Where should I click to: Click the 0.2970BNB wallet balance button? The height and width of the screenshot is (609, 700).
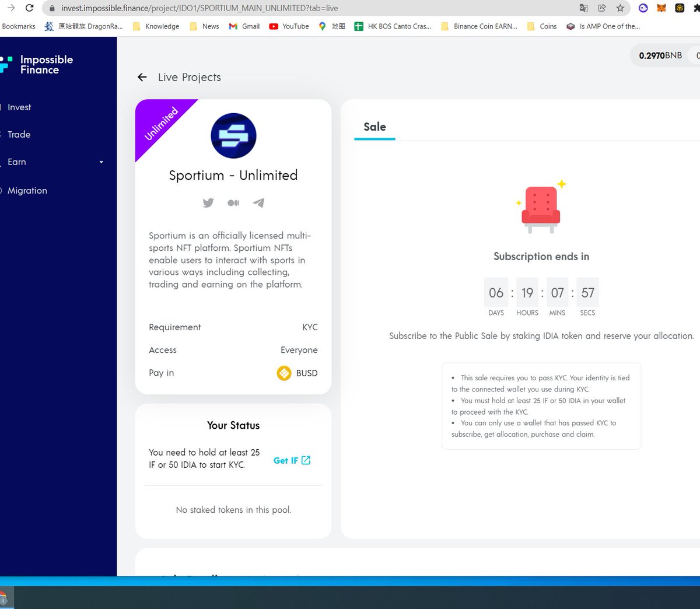click(660, 55)
